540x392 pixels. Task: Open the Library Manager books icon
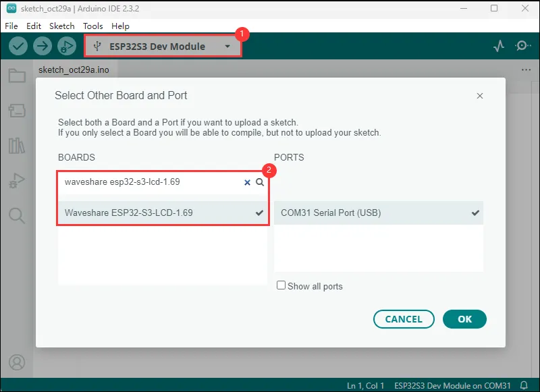17,145
